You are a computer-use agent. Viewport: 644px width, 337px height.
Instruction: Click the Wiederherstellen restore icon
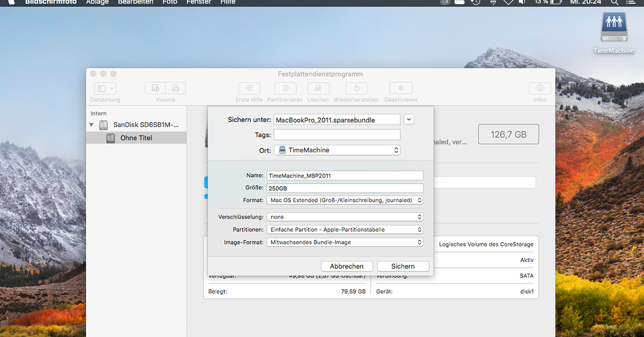click(356, 89)
